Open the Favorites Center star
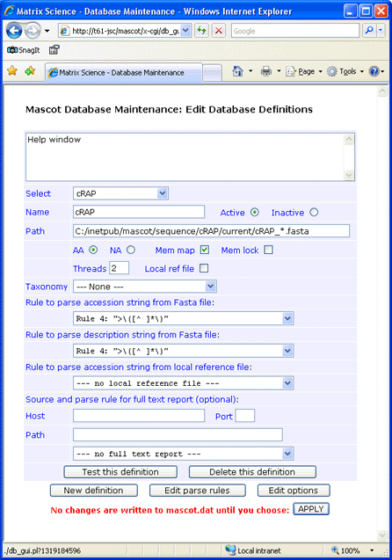 (x=12, y=70)
